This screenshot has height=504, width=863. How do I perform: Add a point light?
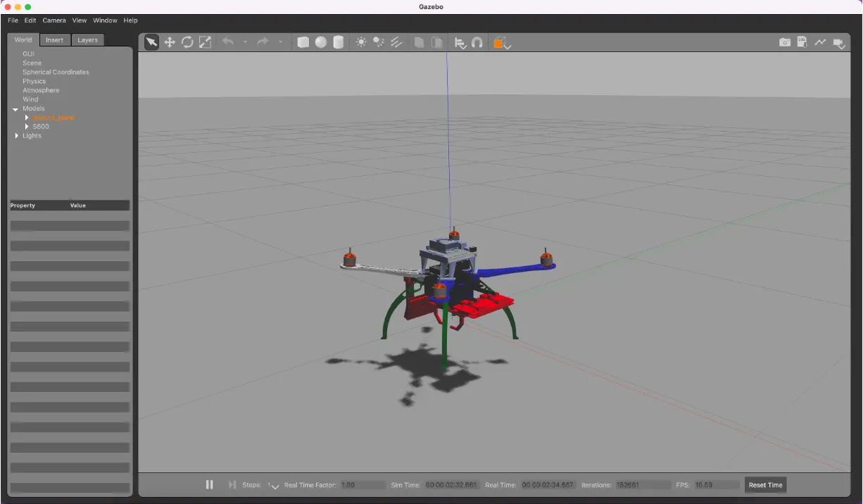(x=361, y=42)
